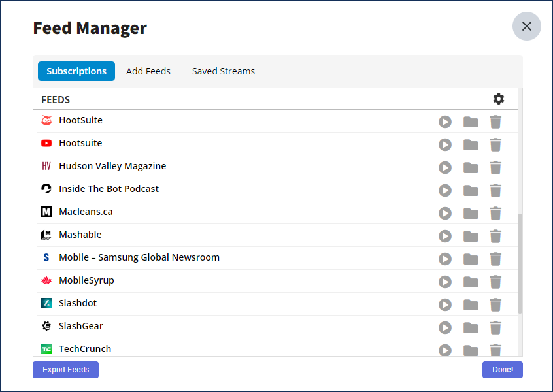Open the Saved Streams tab
Image resolution: width=553 pixels, height=392 pixels.
pos(224,71)
